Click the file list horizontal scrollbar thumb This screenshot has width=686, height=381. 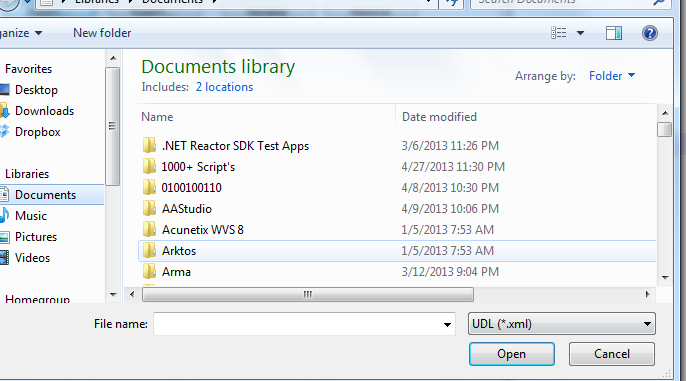308,294
